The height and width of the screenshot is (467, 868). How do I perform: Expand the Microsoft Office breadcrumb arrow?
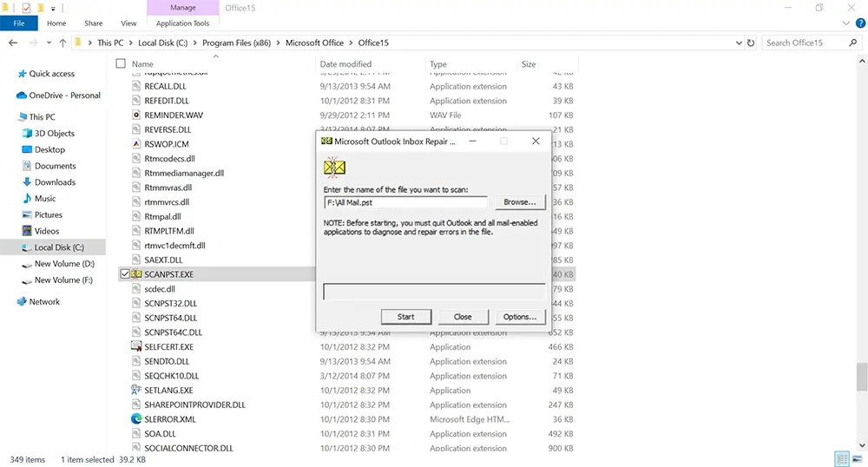point(351,43)
